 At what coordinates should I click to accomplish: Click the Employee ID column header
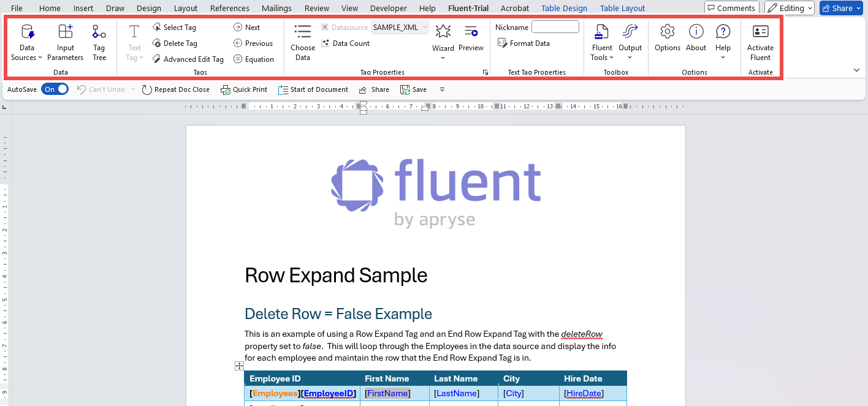point(275,378)
